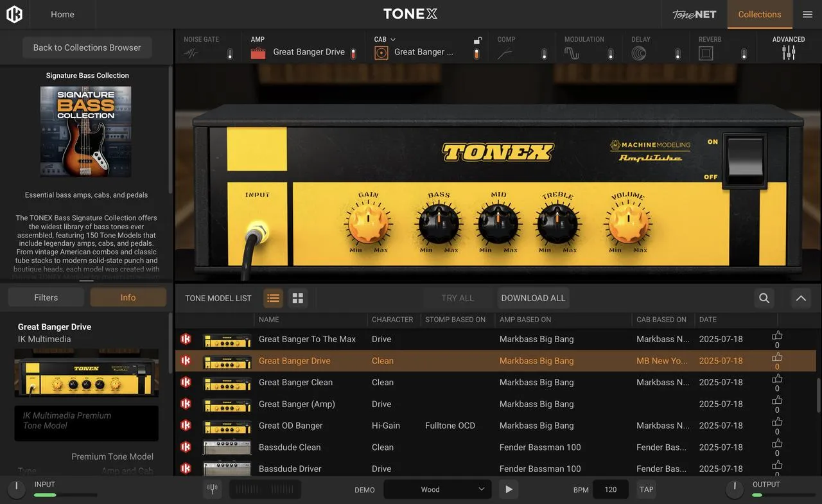Open the DEMO Wood dropdown
Screen dimensions: 822x504
point(437,489)
